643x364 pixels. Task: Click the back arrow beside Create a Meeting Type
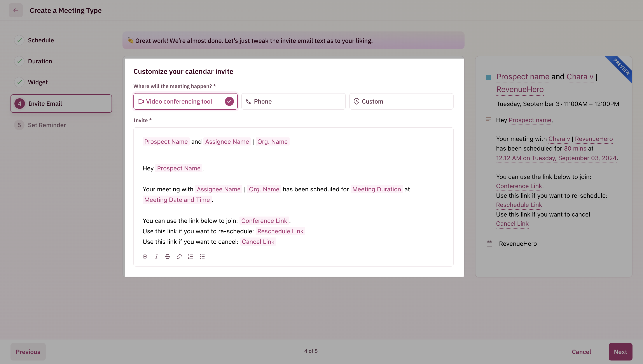click(16, 10)
